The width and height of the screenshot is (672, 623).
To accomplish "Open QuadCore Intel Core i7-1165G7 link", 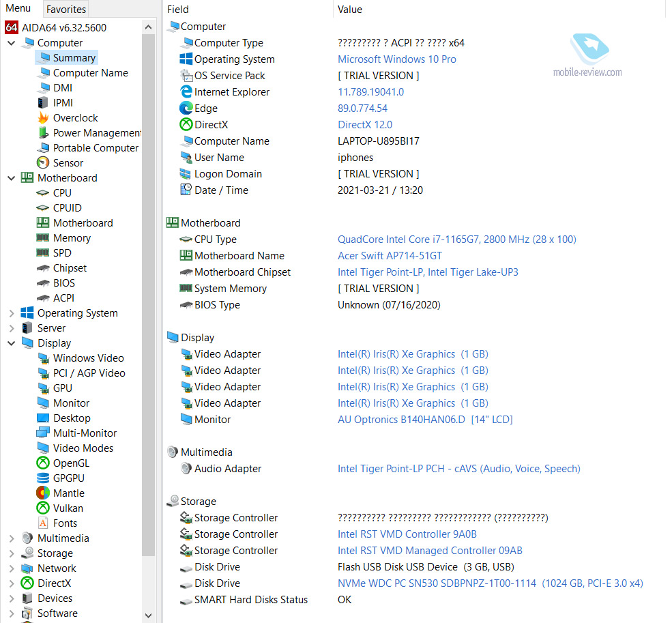I will click(457, 240).
